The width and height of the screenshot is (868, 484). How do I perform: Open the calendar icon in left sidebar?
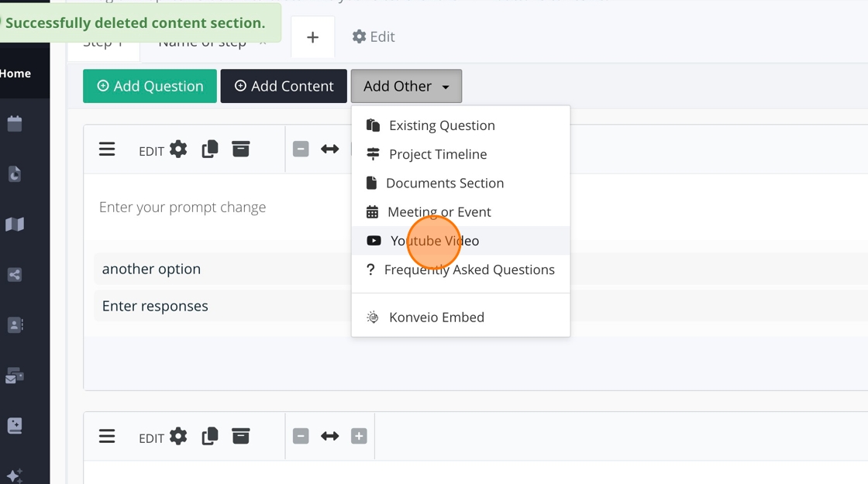pos(15,124)
